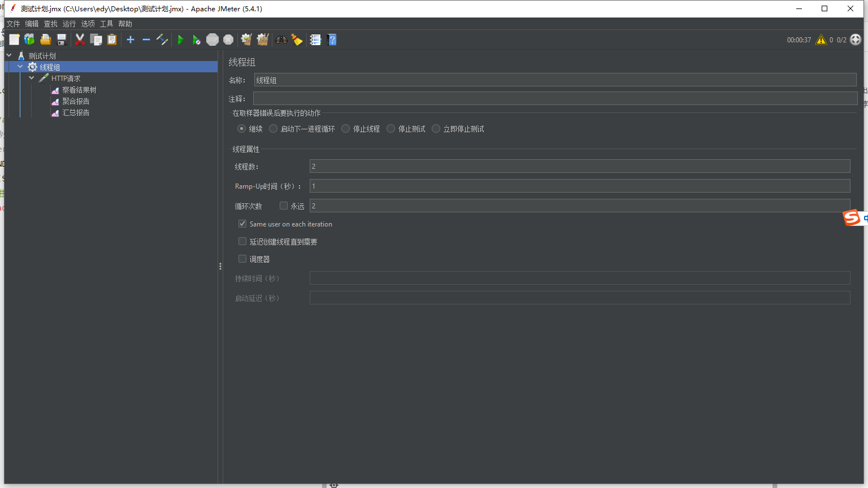Click the 0/2 active threads counter
Viewport: 868px width, 488px height.
841,40
